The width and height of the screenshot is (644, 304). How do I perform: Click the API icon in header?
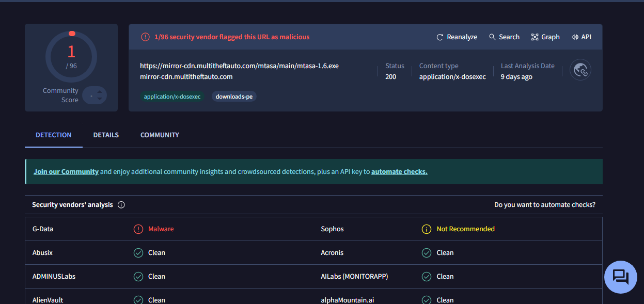coord(575,37)
